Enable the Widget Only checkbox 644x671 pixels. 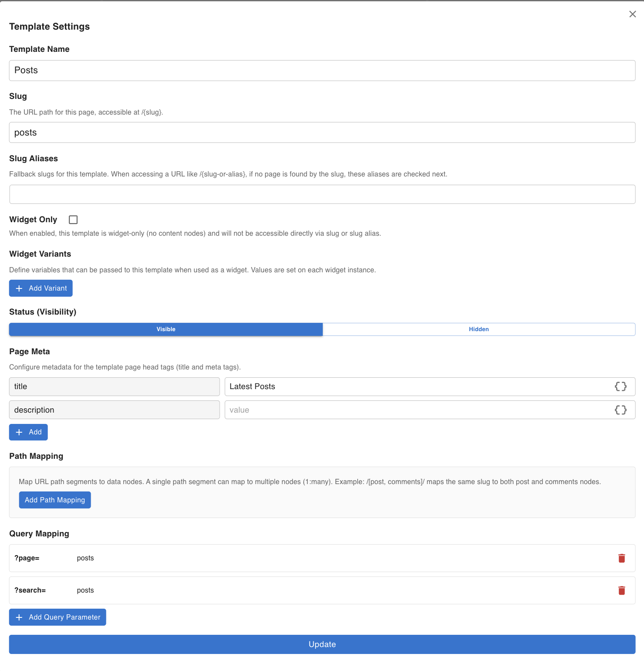(73, 220)
